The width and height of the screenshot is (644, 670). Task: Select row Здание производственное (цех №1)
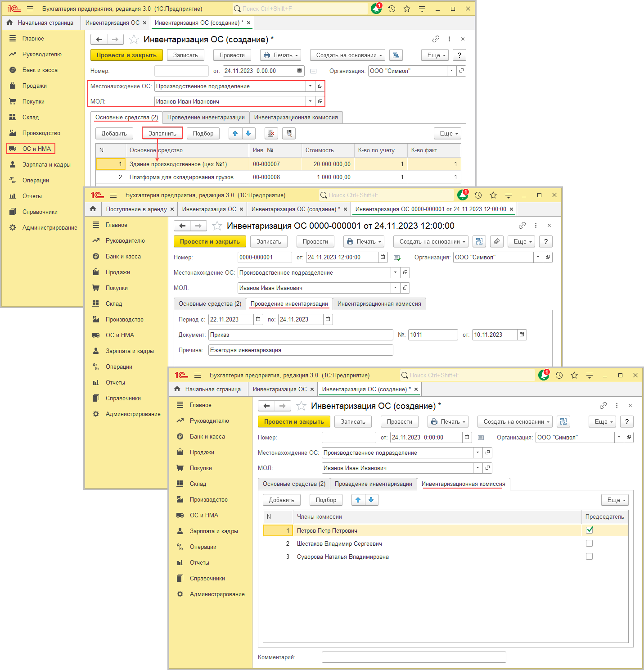278,164
